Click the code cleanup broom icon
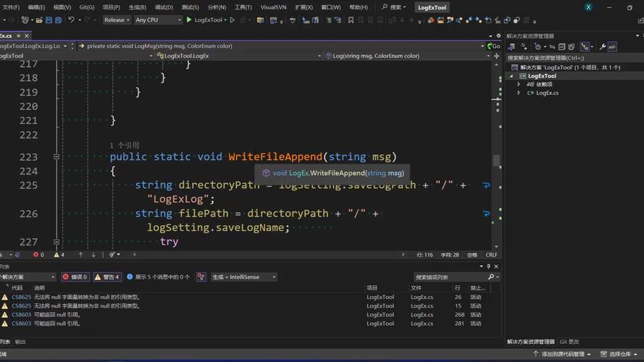Image resolution: width=644 pixels, height=362 pixels. click(x=112, y=255)
